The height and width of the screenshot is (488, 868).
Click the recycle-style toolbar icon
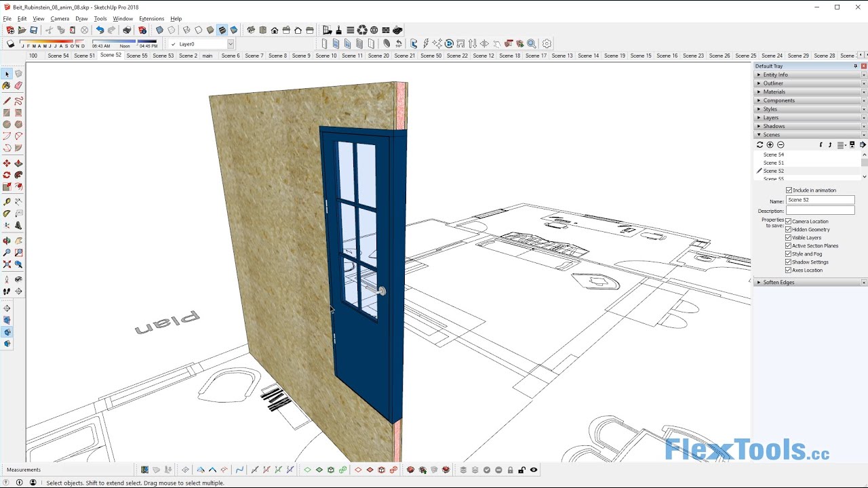[362, 30]
